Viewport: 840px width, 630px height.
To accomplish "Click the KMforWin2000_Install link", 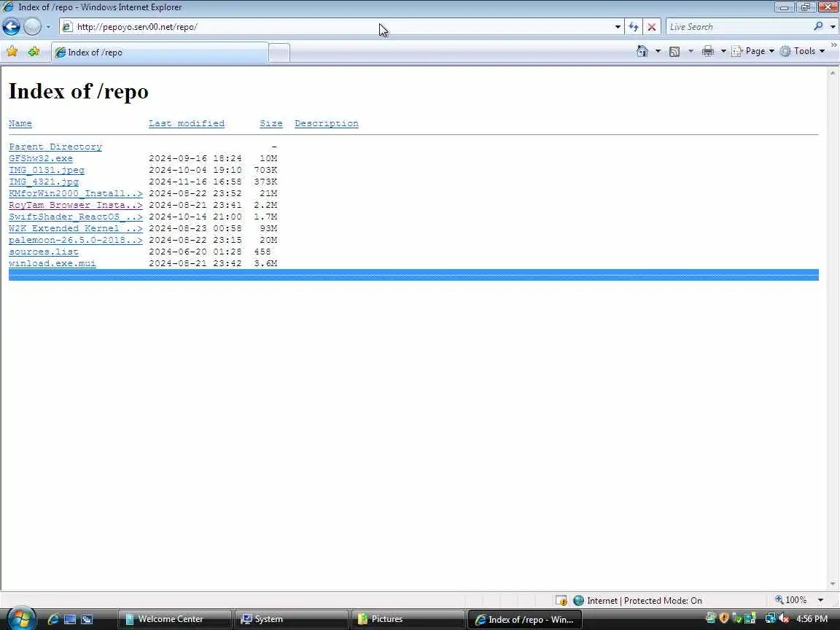I will pos(76,193).
